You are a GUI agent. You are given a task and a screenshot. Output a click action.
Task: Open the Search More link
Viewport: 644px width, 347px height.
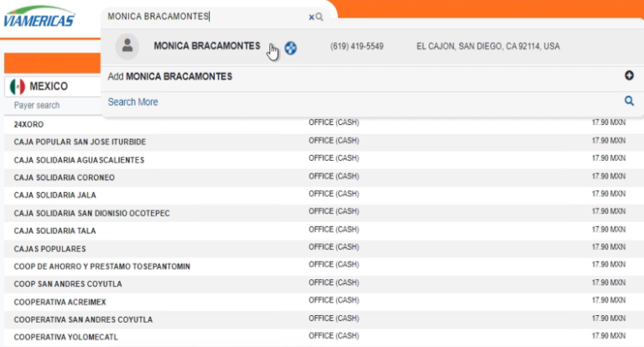pyautogui.click(x=132, y=102)
